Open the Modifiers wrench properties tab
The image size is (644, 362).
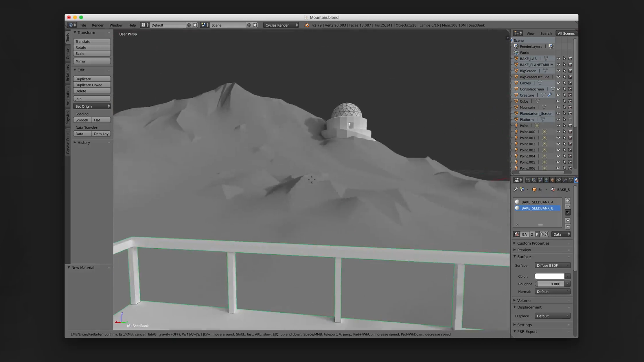click(x=564, y=180)
